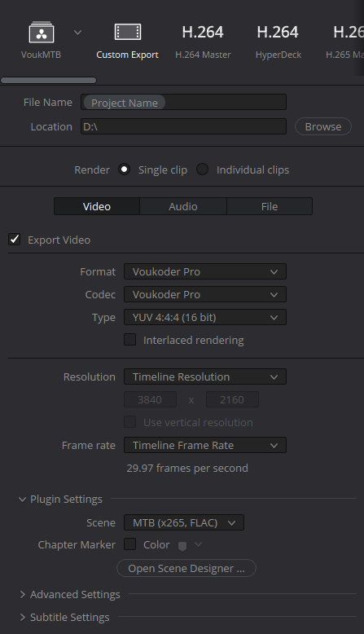The image size is (364, 634).
Task: Open the preset options arrow beside VoukMTB
Action: click(77, 33)
